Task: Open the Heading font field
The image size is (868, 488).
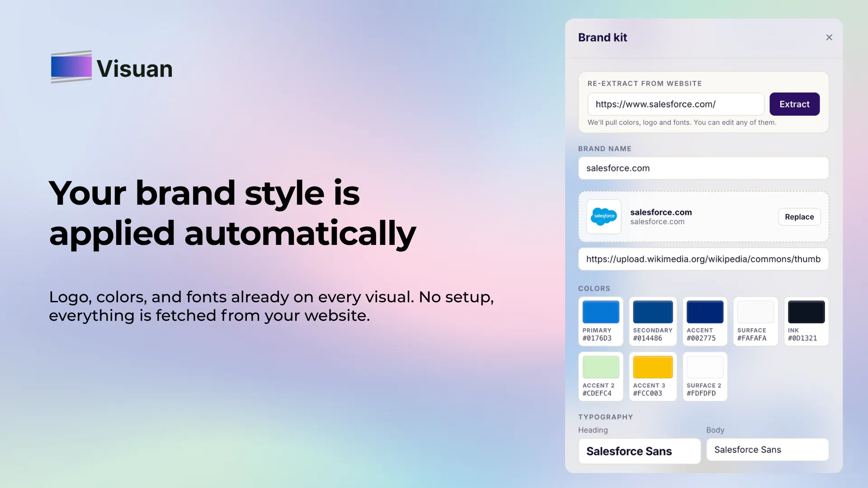Action: click(639, 451)
